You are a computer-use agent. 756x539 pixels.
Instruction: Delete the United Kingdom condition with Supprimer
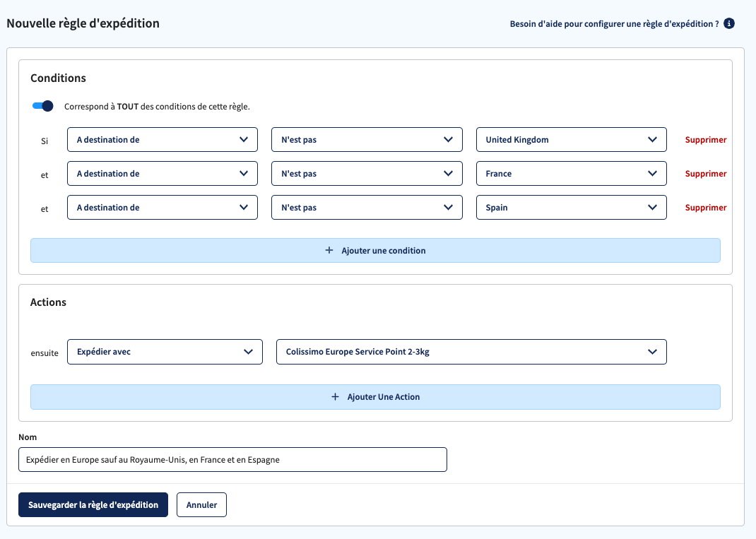pos(705,140)
